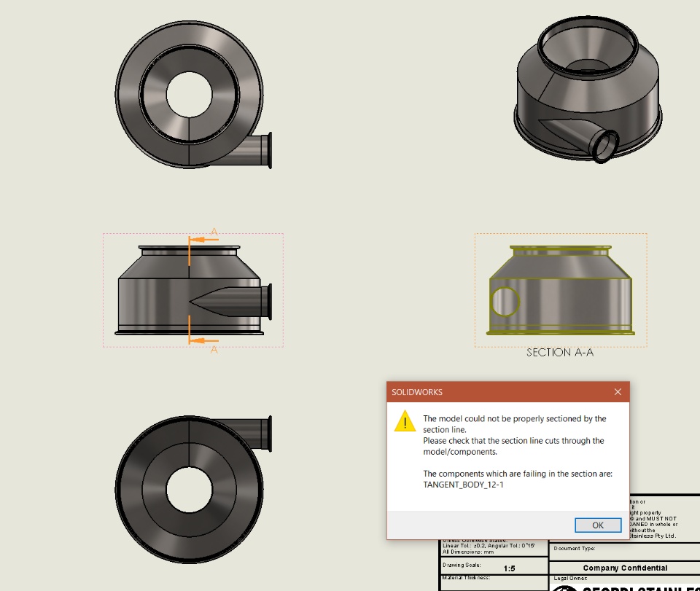The image size is (700, 591).
Task: Select the upper "A" section letter label
Action: coord(214,232)
